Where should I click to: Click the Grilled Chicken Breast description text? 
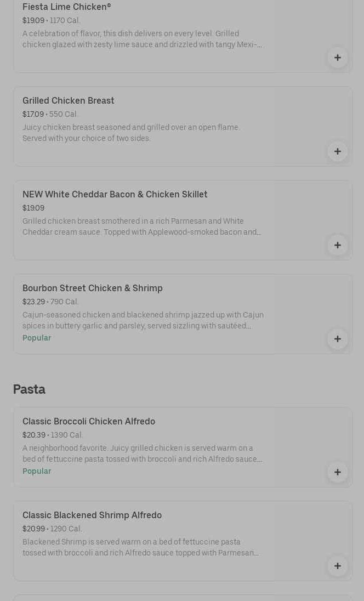click(x=131, y=133)
